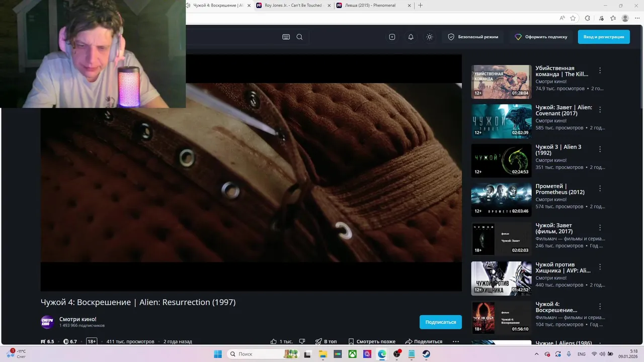The image size is (644, 362).
Task: Open File Explorer from taskbar
Action: 323,354
